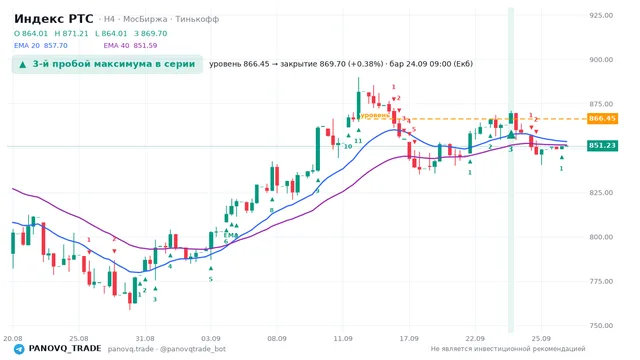Click the red down-arrow above marker 2 near 28.08
Viewport: 640px width, 360px height.
tap(114, 251)
